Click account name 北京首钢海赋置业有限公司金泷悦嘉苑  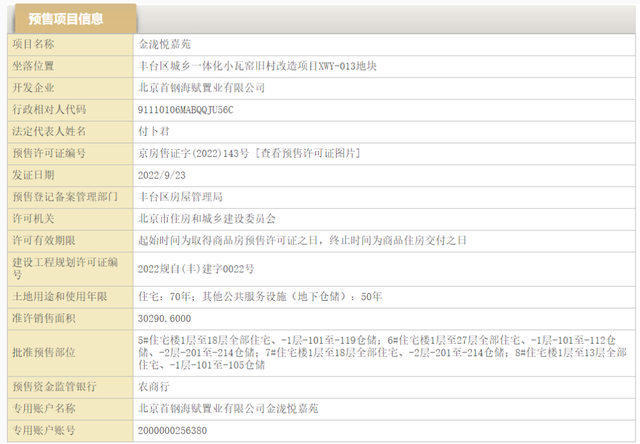[x=228, y=408]
